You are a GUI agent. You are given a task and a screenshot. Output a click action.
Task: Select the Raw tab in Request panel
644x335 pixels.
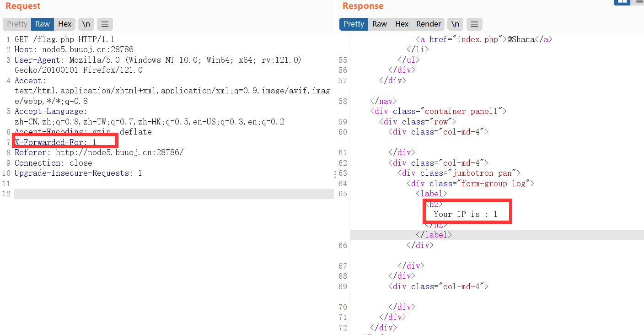(43, 24)
